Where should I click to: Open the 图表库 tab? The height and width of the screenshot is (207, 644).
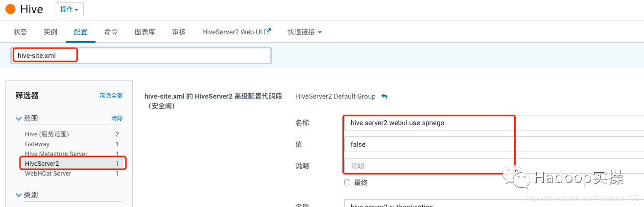tap(145, 32)
